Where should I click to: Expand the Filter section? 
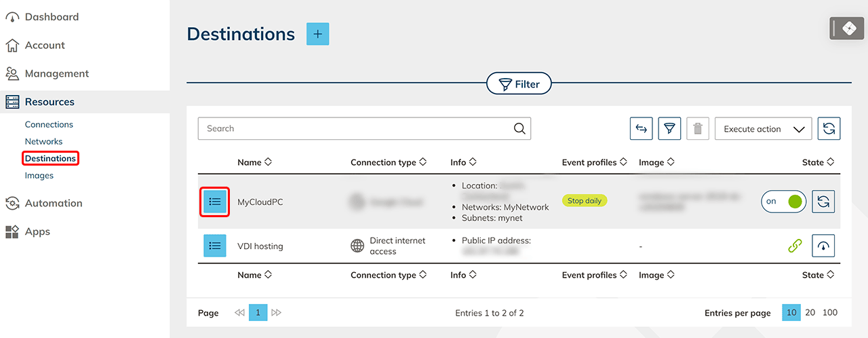(519, 84)
